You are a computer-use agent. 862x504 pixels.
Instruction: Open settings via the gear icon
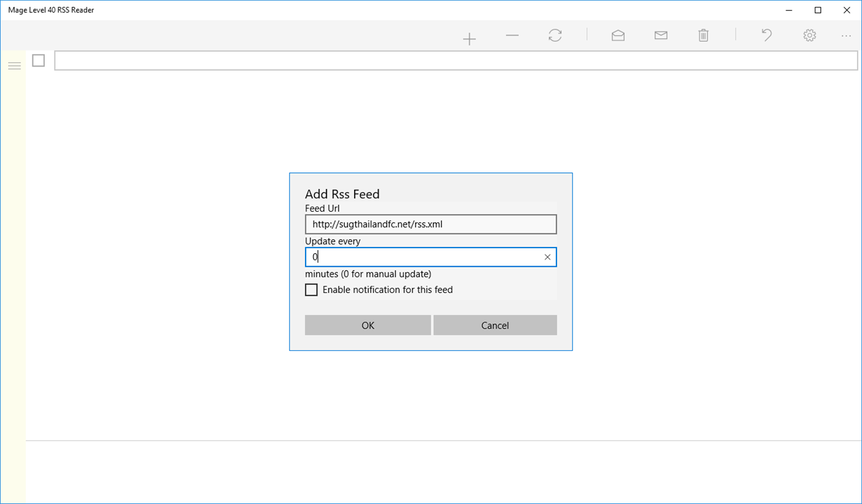click(x=810, y=35)
